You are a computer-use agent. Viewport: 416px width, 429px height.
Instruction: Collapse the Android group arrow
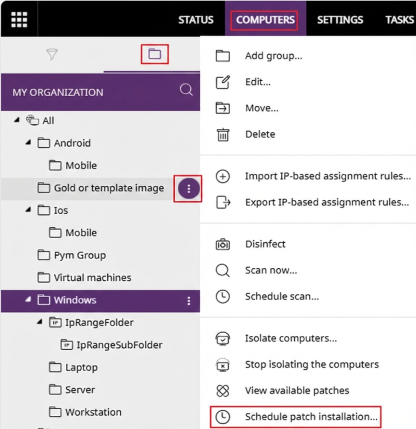point(28,142)
